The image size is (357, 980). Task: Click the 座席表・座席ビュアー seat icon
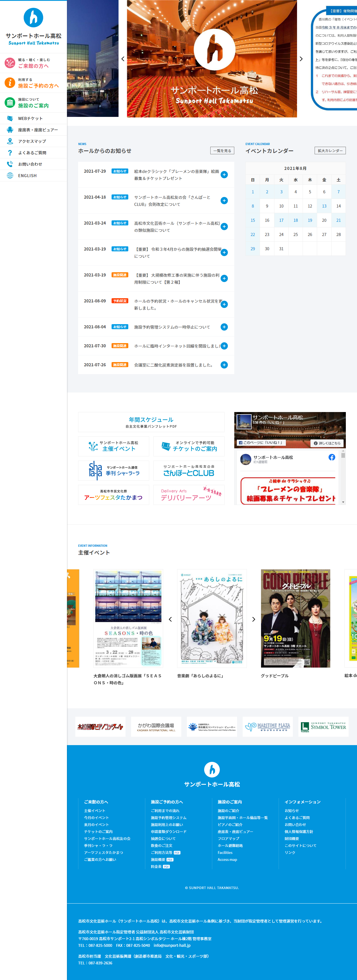[x=10, y=130]
